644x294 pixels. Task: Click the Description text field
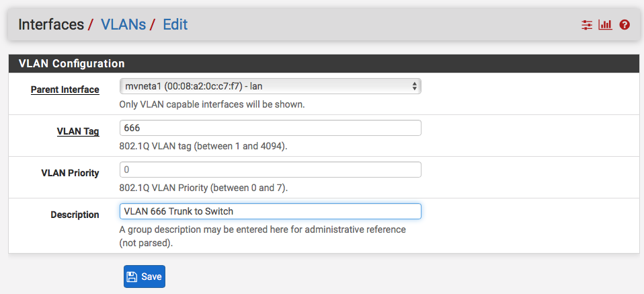click(270, 211)
